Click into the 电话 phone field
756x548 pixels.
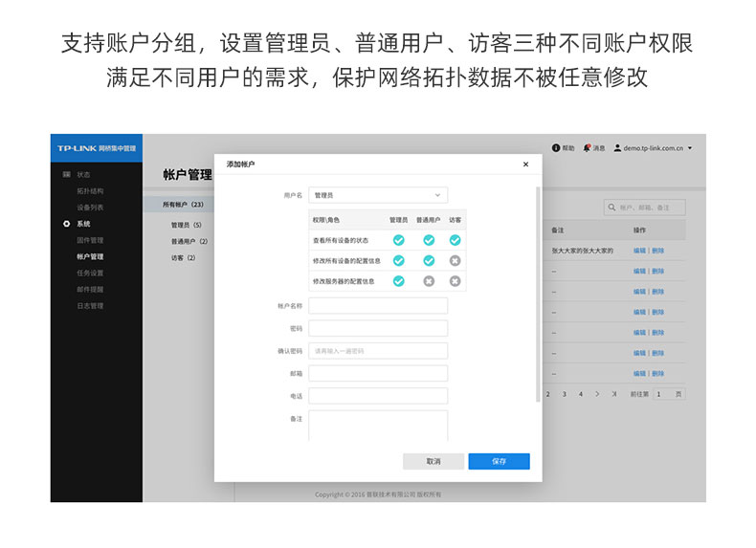coord(378,396)
